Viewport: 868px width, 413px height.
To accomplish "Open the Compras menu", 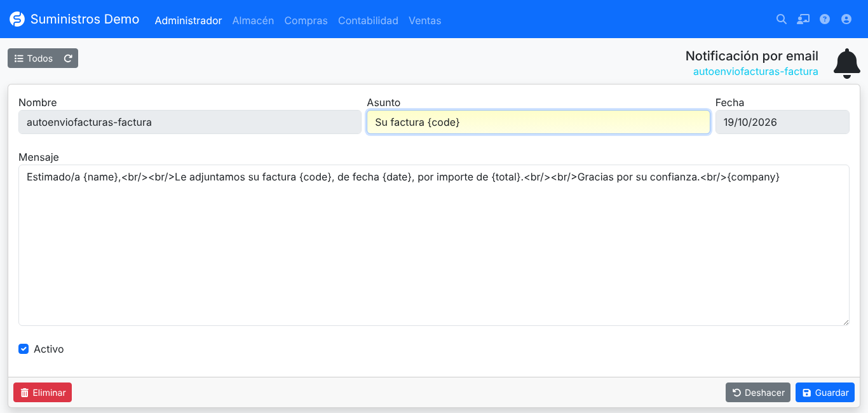I will point(306,20).
